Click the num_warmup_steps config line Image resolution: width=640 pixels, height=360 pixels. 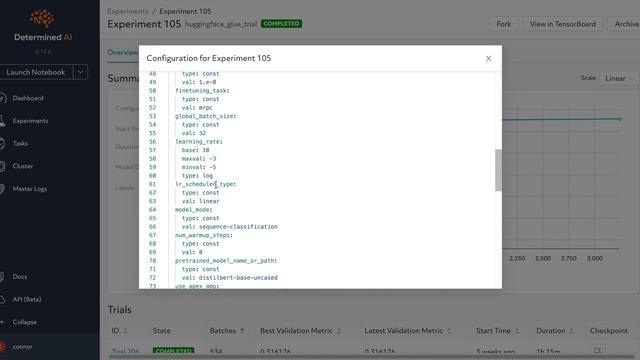click(x=204, y=235)
